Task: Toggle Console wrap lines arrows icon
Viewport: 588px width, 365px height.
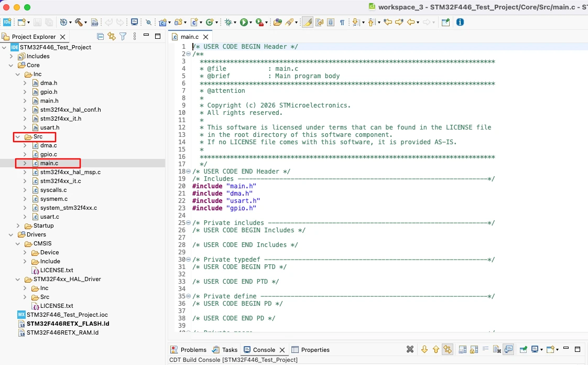Action: pos(448,349)
